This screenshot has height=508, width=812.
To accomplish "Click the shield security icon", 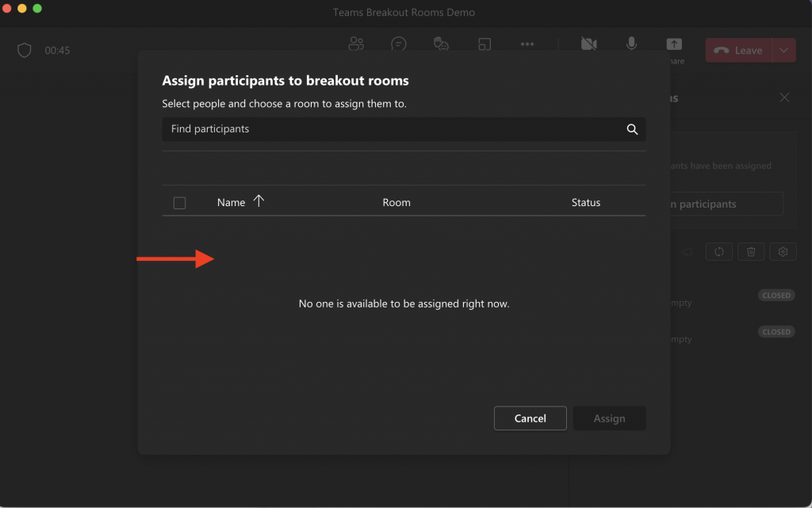I will [x=25, y=51].
